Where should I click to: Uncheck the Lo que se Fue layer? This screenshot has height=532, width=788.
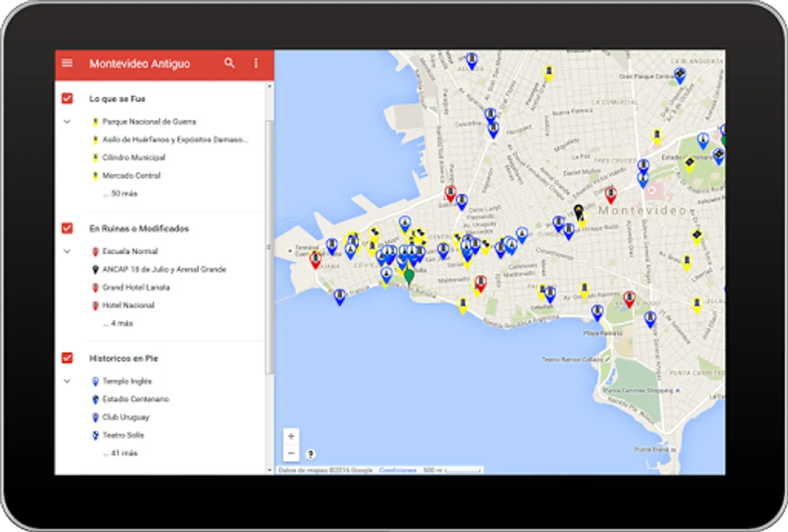point(67,98)
